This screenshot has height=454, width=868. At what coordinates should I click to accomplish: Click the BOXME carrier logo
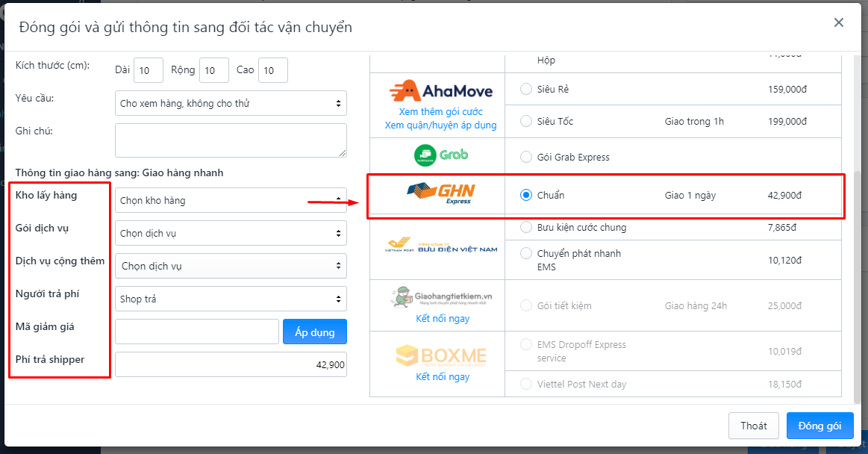pyautogui.click(x=440, y=355)
